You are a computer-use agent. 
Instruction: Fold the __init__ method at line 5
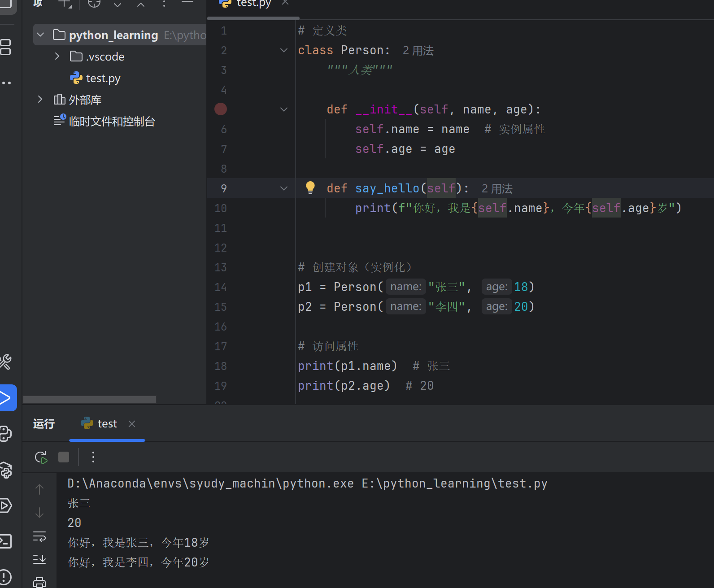pos(284,109)
